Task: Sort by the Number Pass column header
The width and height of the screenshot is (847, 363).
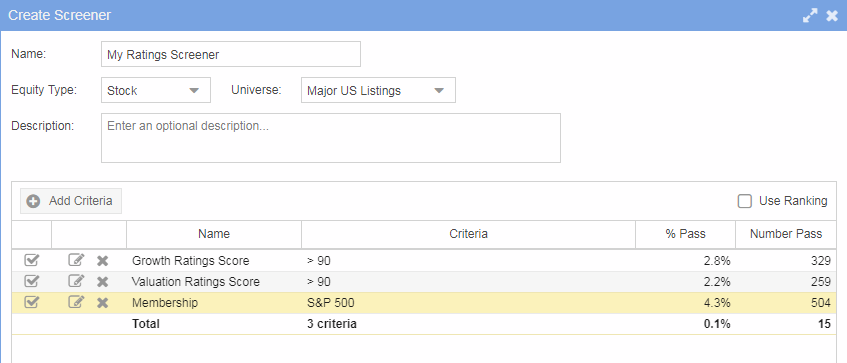Action: coord(786,234)
